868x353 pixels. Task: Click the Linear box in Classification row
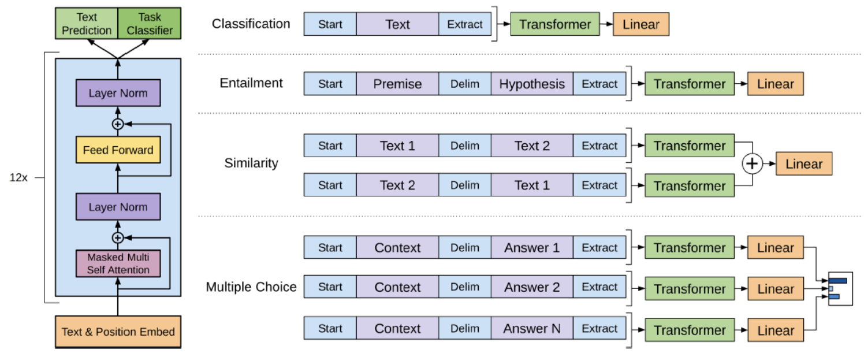[x=641, y=24]
